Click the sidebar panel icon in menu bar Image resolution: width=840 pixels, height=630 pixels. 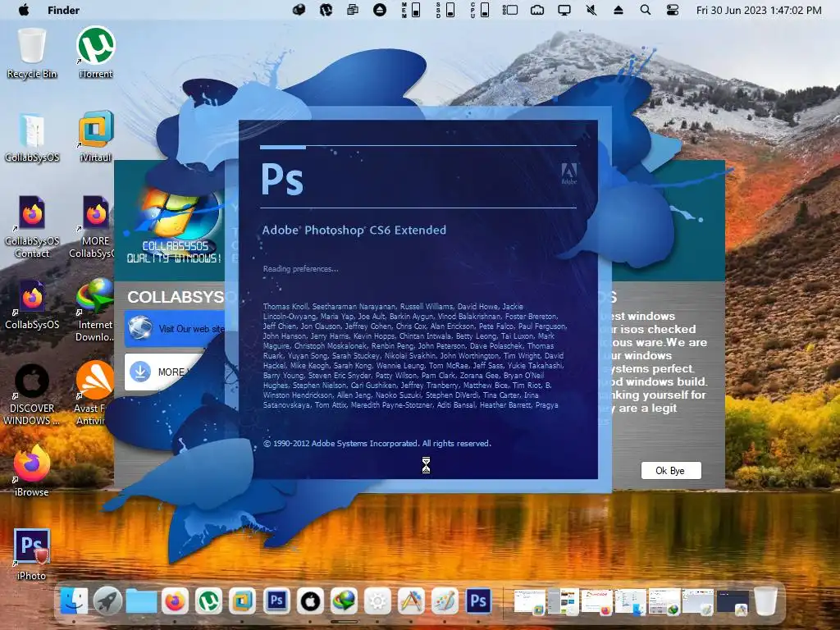coord(509,10)
